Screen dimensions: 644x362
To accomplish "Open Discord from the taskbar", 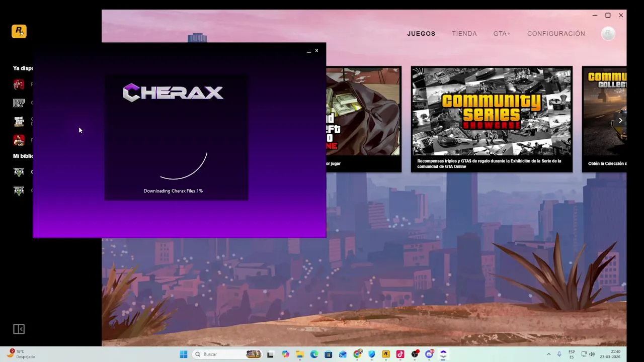I will coord(429,354).
